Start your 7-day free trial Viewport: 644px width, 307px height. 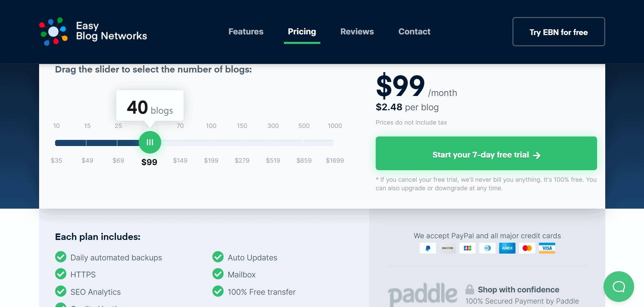486,153
